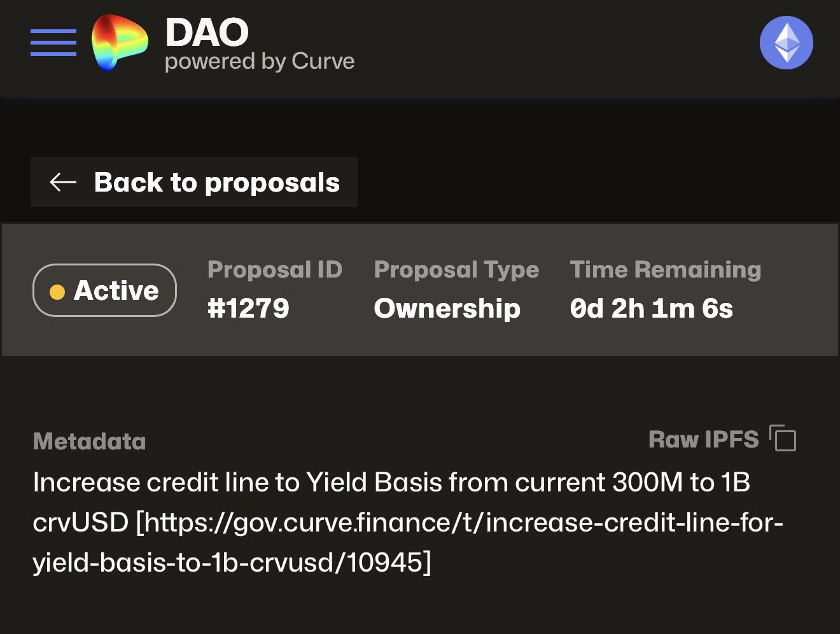
Task: Click the DAO header title
Action: (x=207, y=32)
